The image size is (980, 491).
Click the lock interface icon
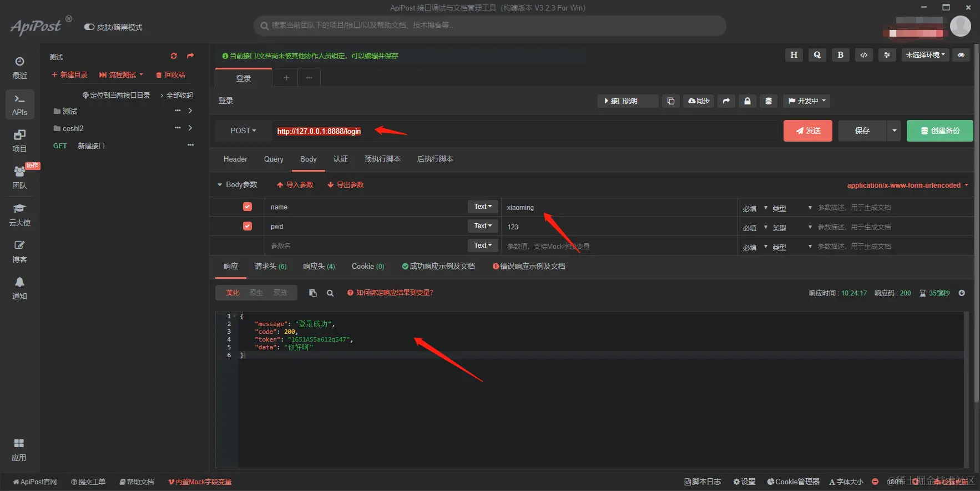(x=747, y=101)
